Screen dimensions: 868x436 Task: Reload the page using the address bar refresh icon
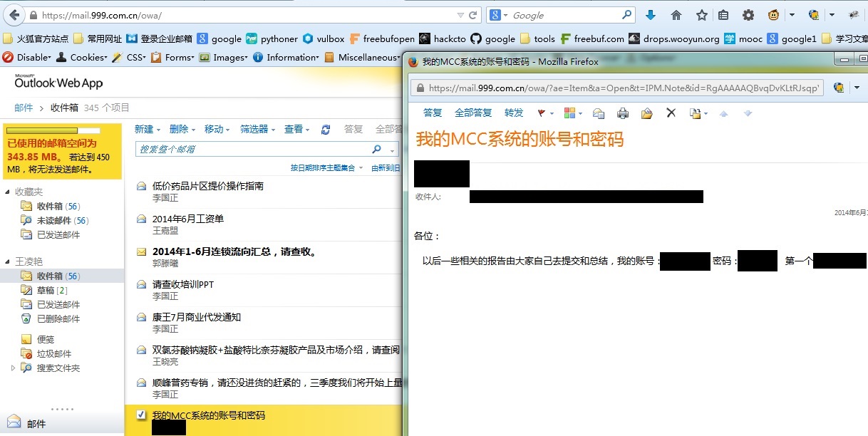click(x=473, y=15)
